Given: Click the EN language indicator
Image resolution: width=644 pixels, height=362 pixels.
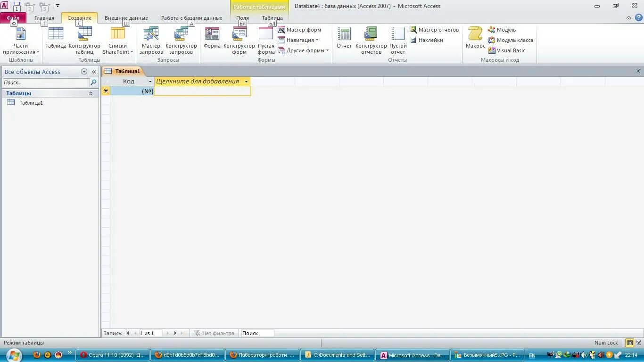Looking at the screenshot, I should (x=532, y=355).
